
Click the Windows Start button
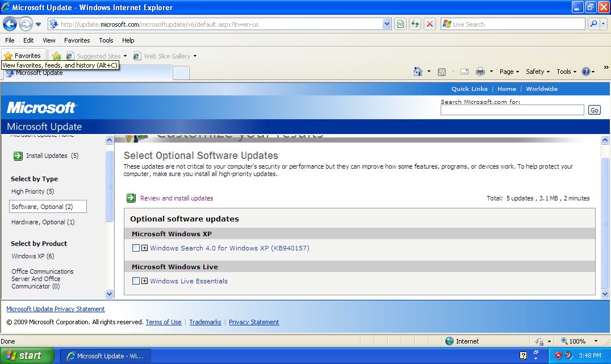pyautogui.click(x=27, y=355)
